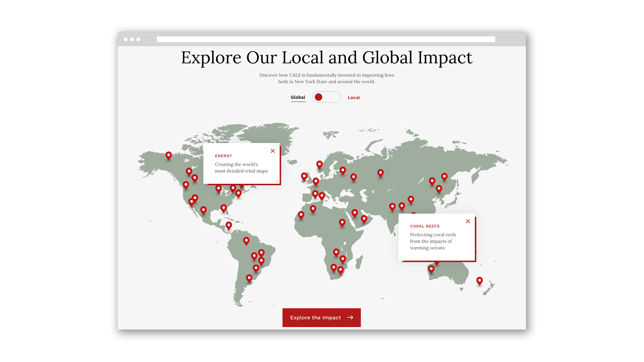The width and height of the screenshot is (644, 362).
Task: Click the browser address bar
Action: pos(326,39)
